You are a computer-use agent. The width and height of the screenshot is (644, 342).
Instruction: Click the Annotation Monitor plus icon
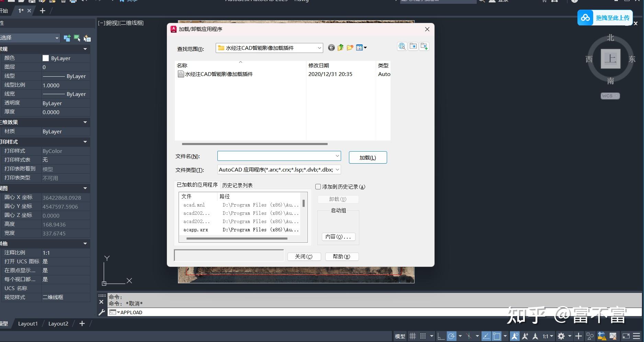tap(579, 336)
